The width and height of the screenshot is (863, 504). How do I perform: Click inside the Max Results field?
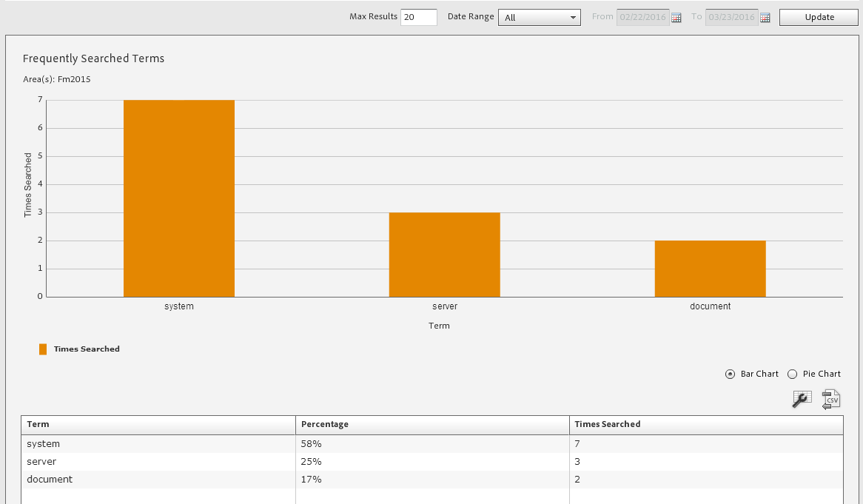tap(418, 16)
